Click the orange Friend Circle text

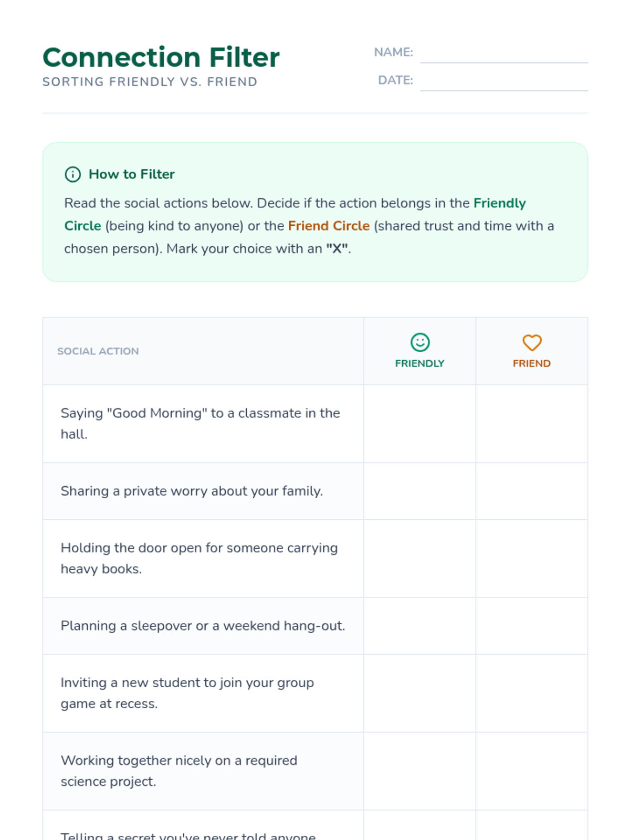(x=329, y=226)
